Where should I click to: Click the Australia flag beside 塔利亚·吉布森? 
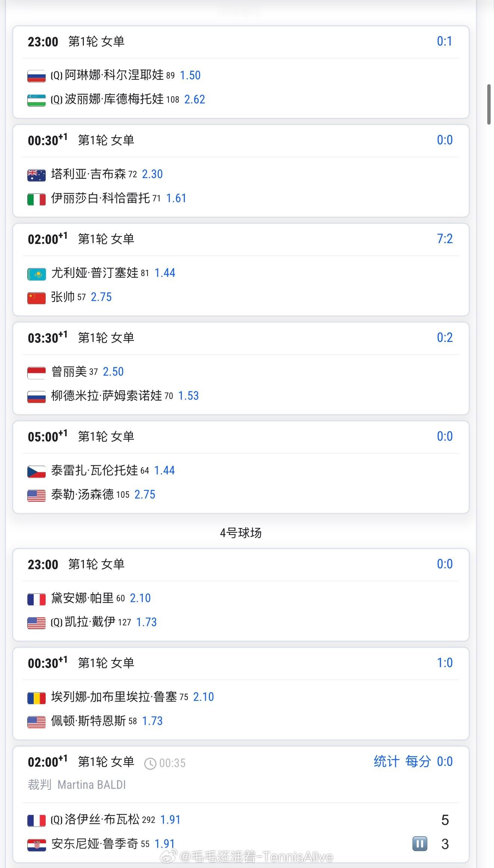pos(37,175)
